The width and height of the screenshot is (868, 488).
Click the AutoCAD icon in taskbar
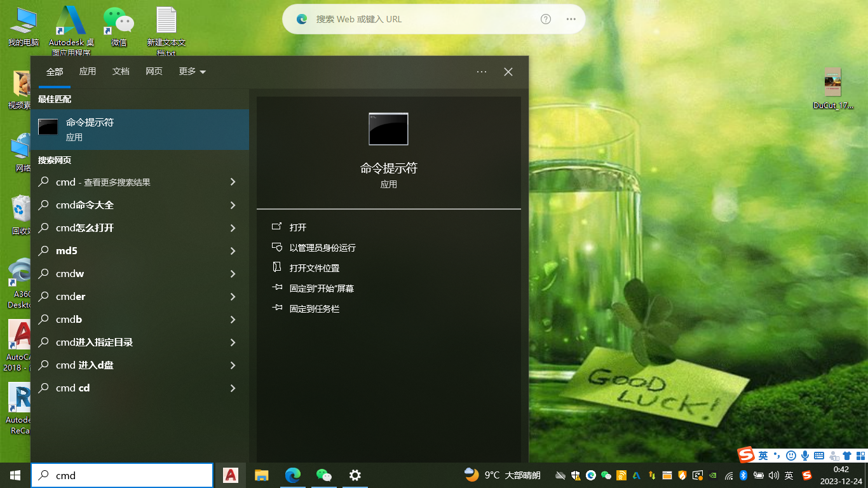click(231, 475)
